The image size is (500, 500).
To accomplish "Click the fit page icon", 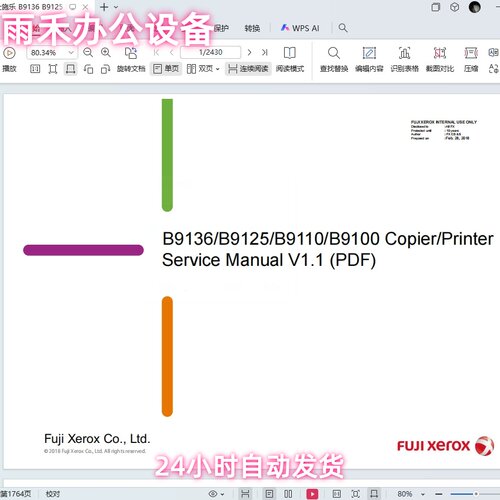I will [53, 69].
